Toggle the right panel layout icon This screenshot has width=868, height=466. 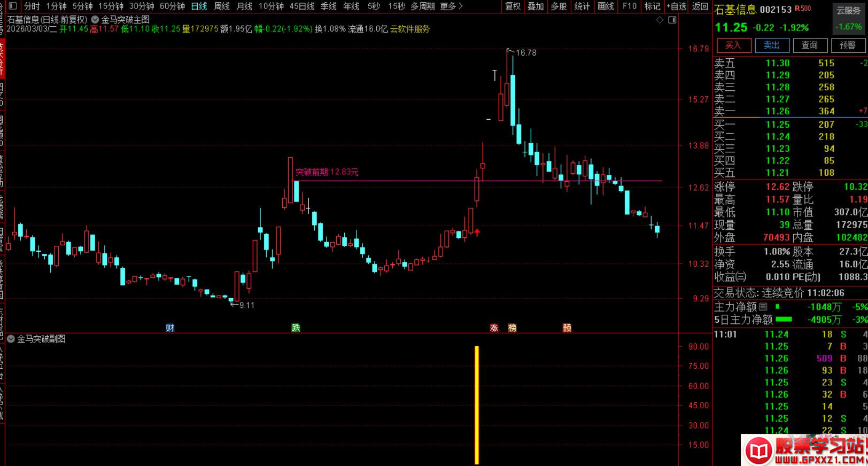[672, 20]
